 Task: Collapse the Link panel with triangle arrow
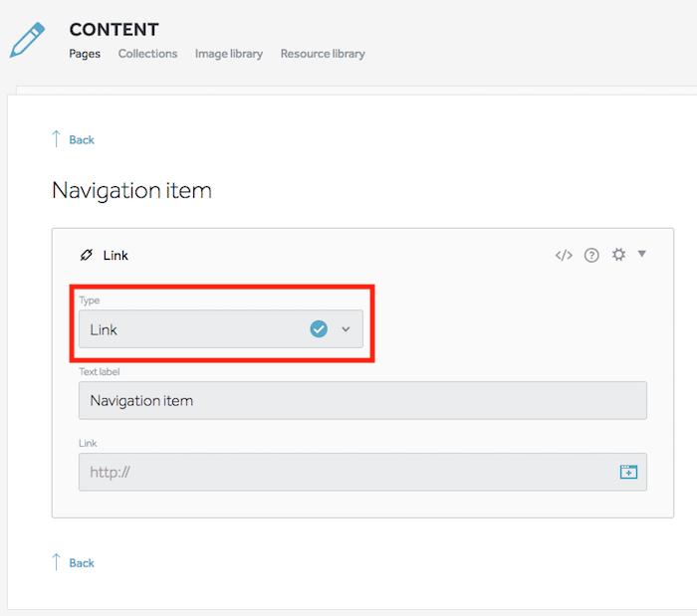[x=641, y=254]
